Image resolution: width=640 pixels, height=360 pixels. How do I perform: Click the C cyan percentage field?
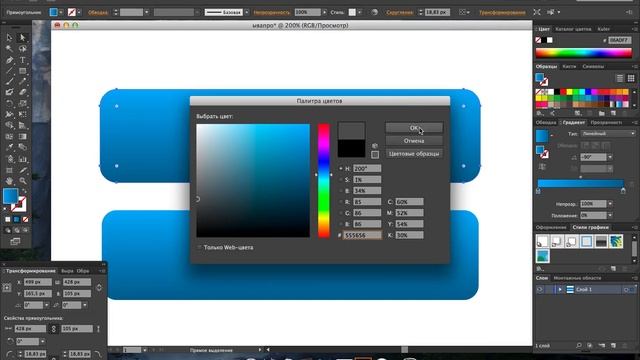coord(409,202)
